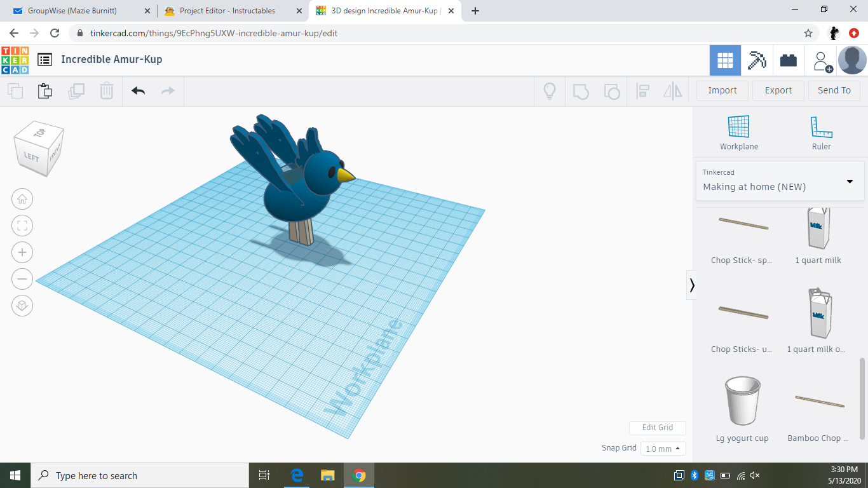Open Brick view with brick icon
This screenshot has width=868, height=488.
pos(789,60)
